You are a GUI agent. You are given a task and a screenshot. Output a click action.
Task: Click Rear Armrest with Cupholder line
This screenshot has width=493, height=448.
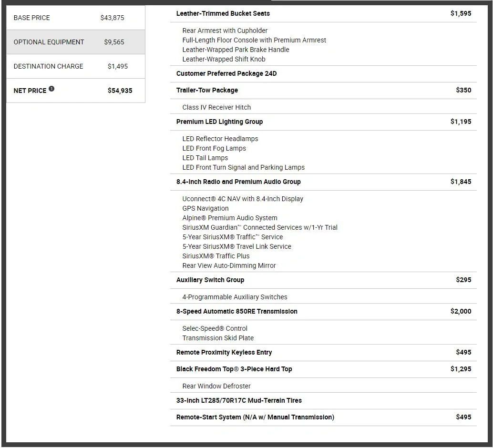[x=225, y=31]
